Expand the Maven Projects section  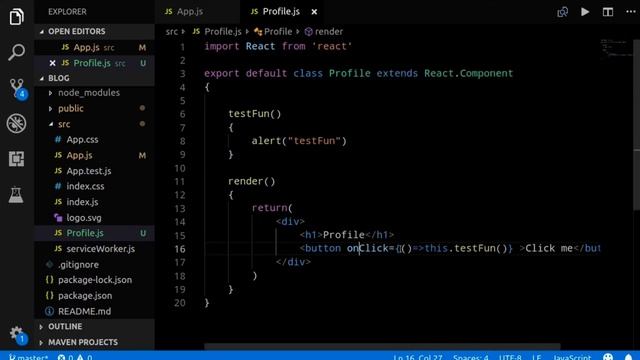pos(94,342)
